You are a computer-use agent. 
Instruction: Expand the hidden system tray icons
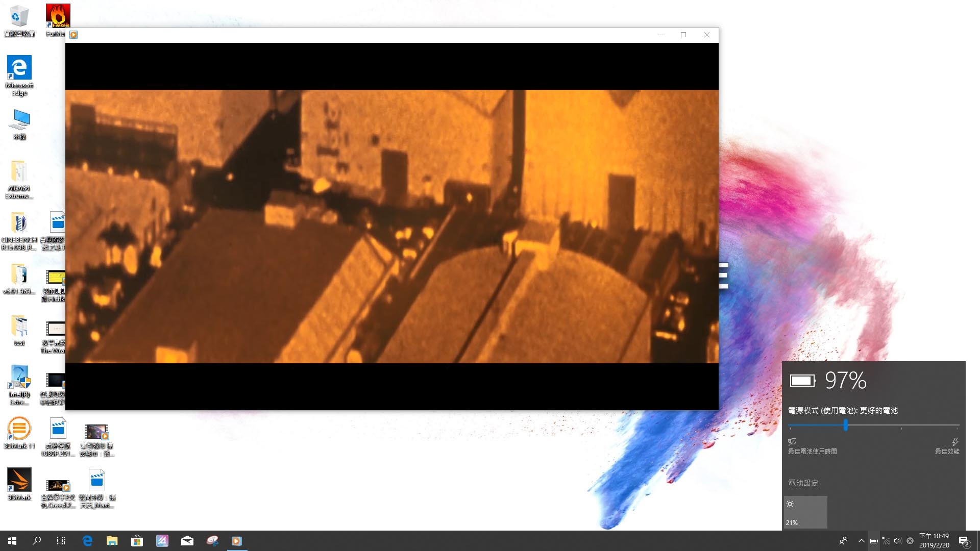coord(862,541)
